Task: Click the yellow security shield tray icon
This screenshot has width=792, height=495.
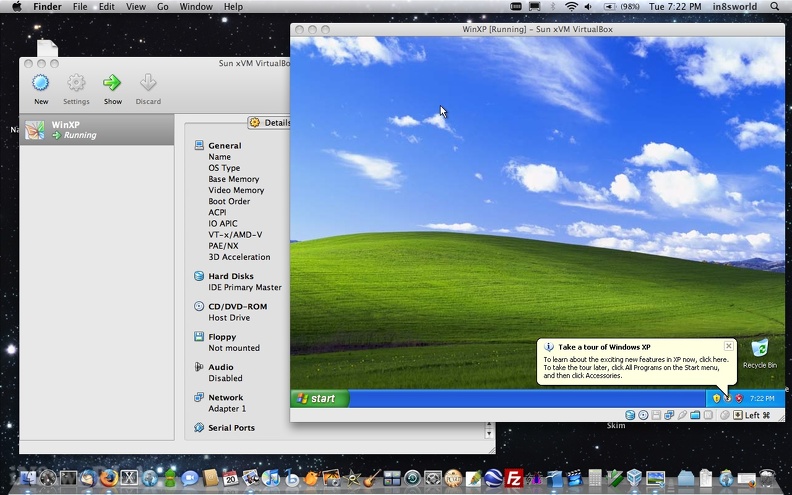Action: click(716, 399)
